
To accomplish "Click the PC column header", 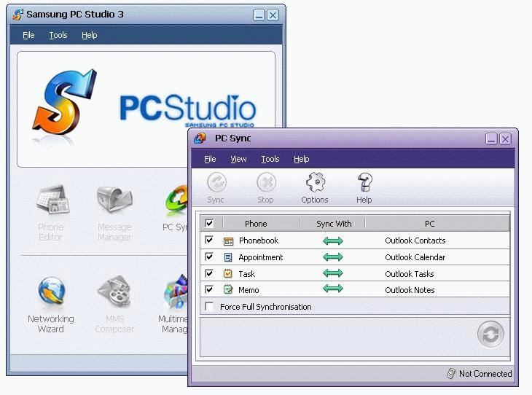I will [437, 224].
